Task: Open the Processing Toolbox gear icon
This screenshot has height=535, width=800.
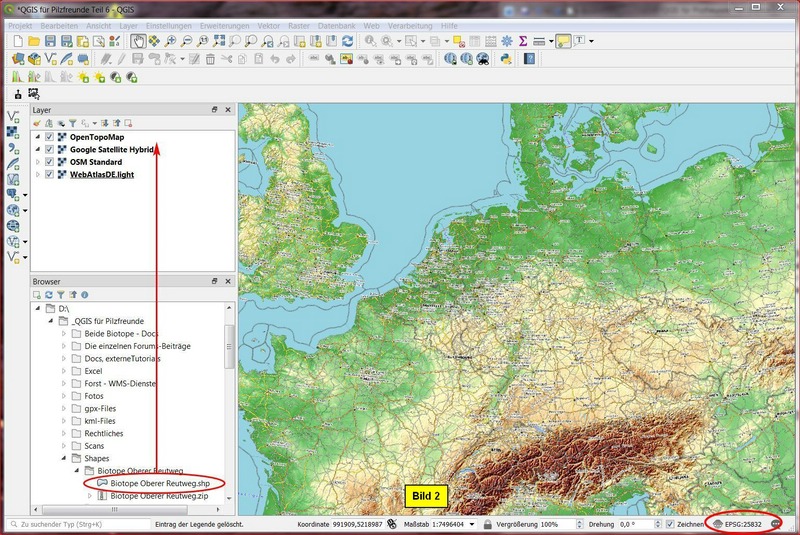Action: coord(506,41)
